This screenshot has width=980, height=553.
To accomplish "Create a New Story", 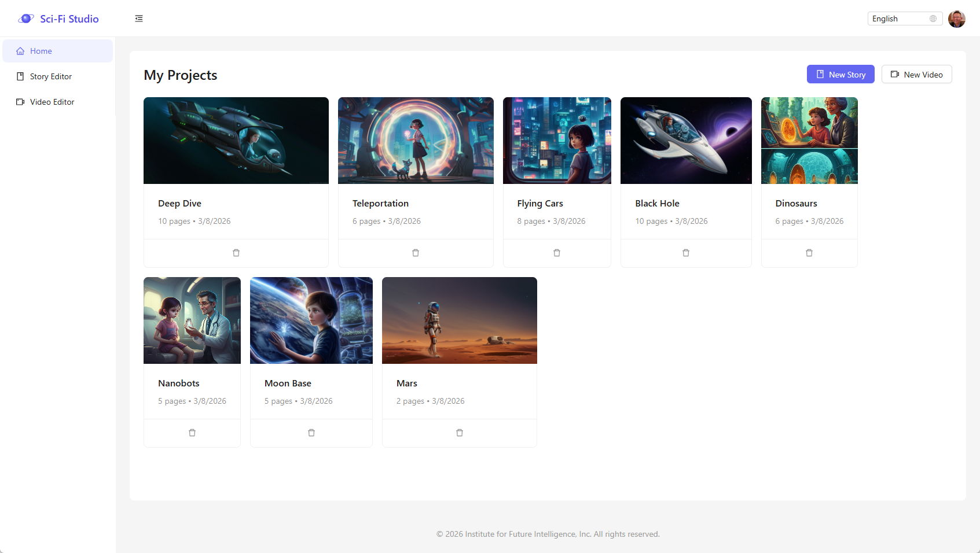I will coord(840,75).
